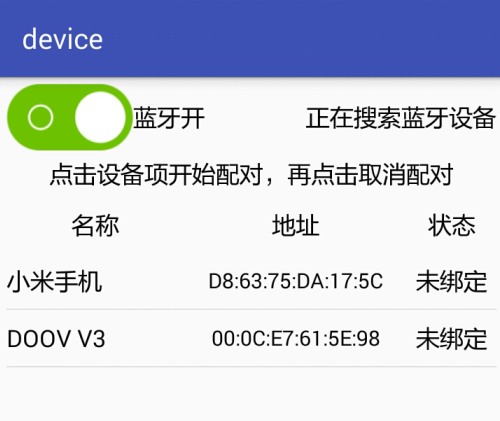
Task: Click the device title in the header
Action: (62, 39)
